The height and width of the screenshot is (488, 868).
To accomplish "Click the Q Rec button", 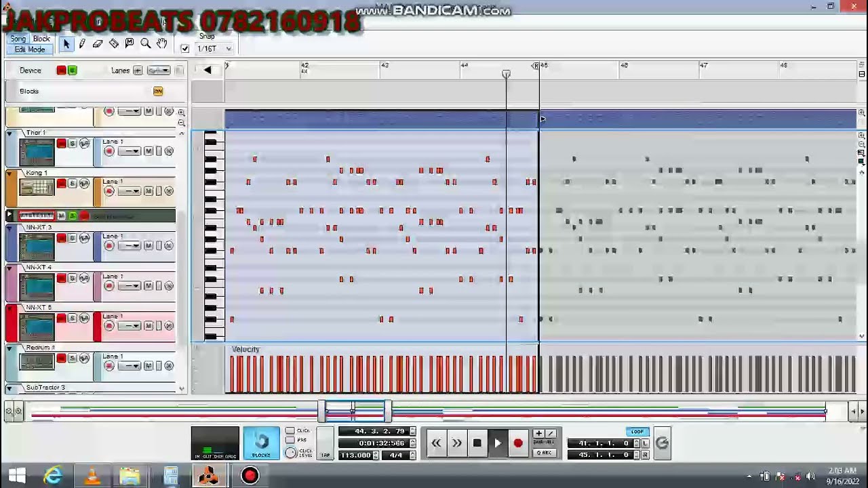I will tap(544, 453).
